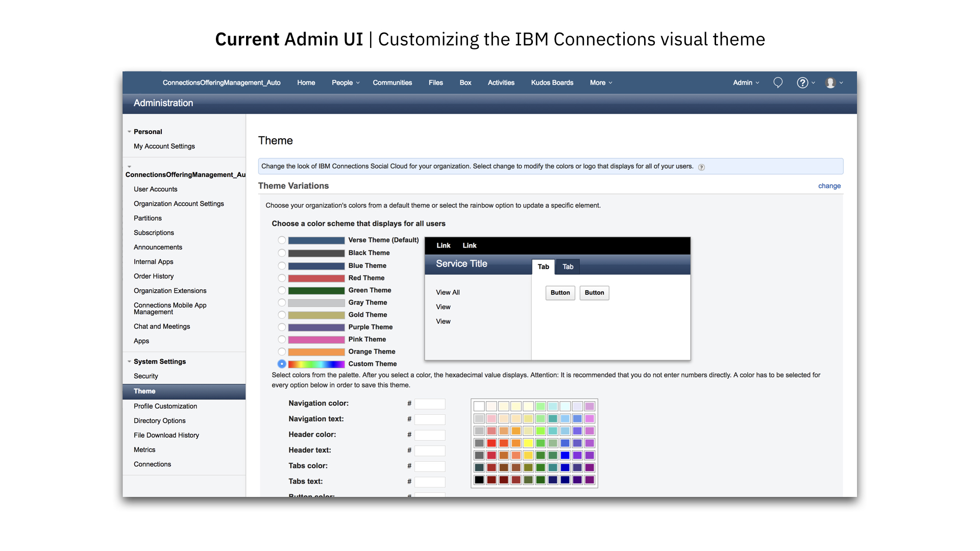Select the Red Theme radio button
980x551 pixels.
[x=282, y=278]
